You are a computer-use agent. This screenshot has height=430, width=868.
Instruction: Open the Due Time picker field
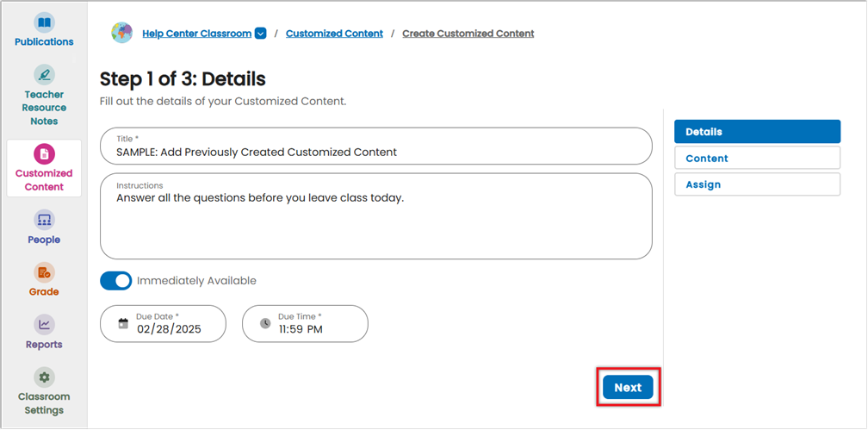click(x=305, y=324)
